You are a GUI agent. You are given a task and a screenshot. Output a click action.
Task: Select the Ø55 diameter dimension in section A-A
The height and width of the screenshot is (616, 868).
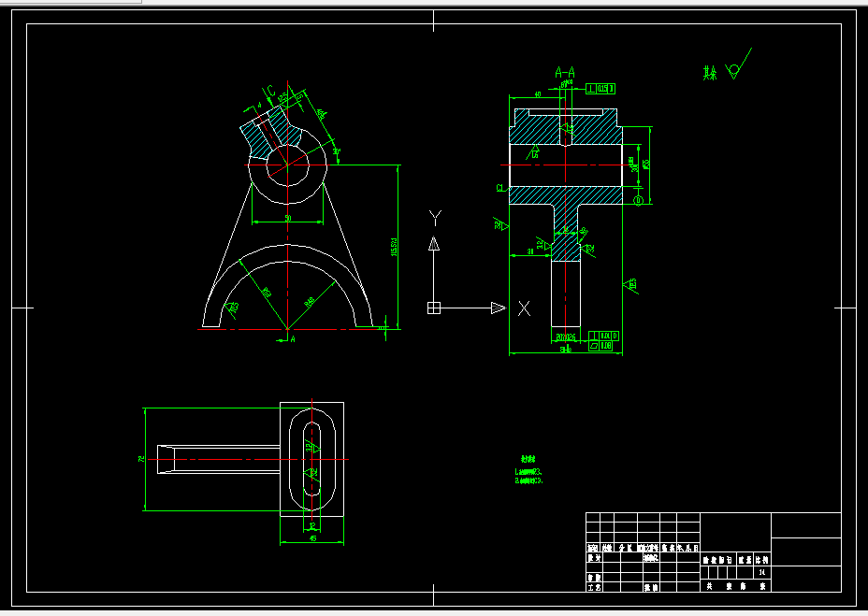646,165
